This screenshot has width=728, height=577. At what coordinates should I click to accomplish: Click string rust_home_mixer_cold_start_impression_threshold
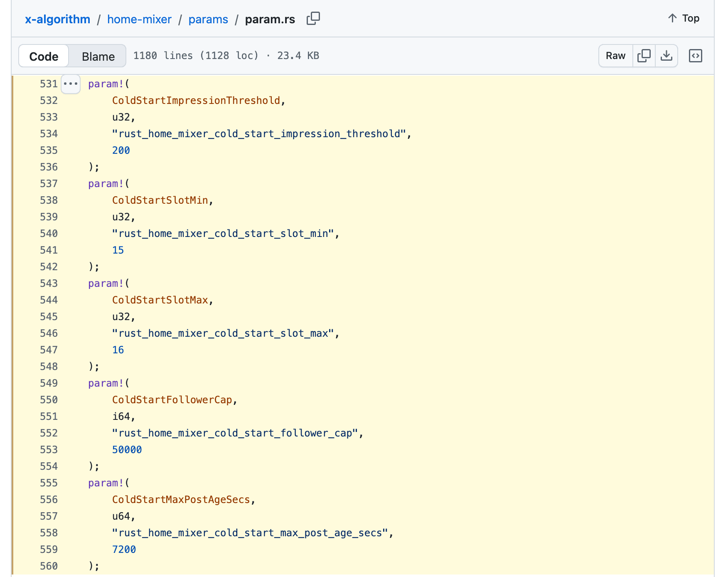[259, 134]
